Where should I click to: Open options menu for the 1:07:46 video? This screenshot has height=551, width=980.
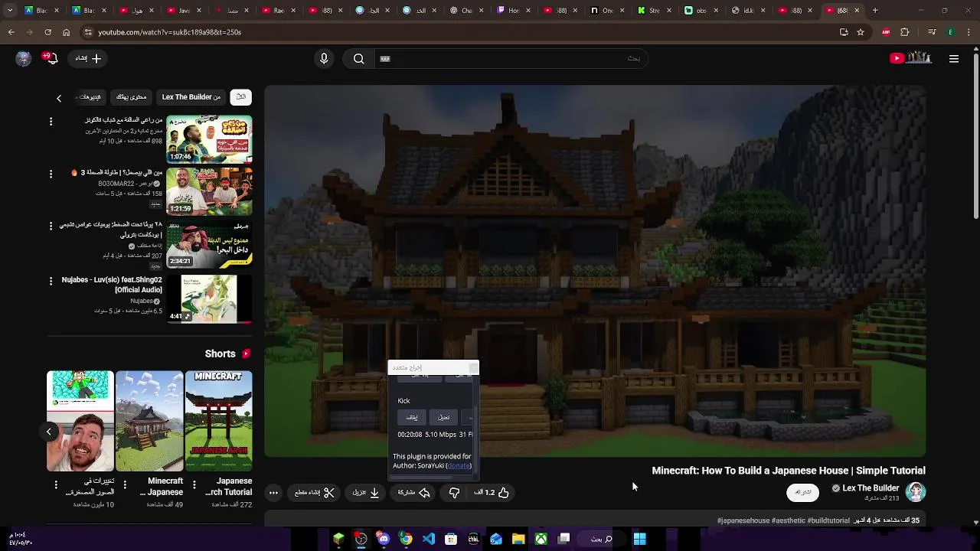[x=51, y=122]
